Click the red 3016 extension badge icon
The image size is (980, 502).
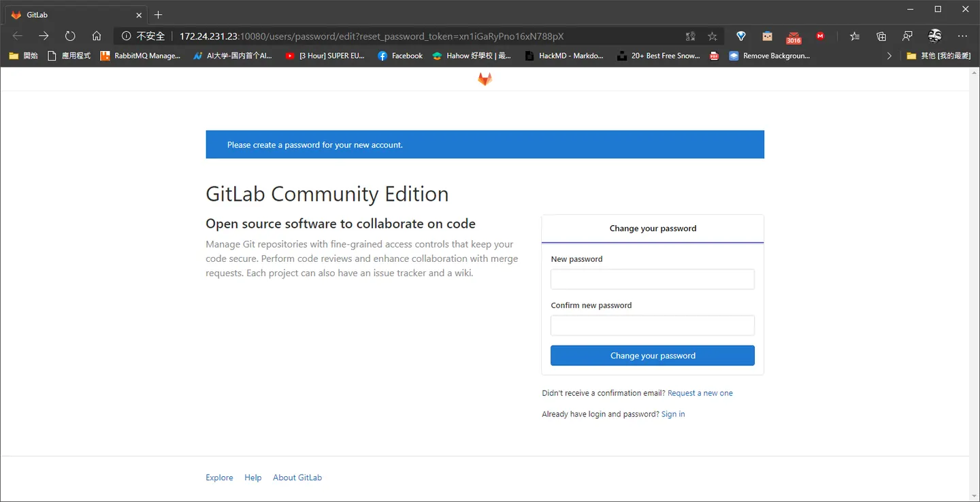[794, 37]
